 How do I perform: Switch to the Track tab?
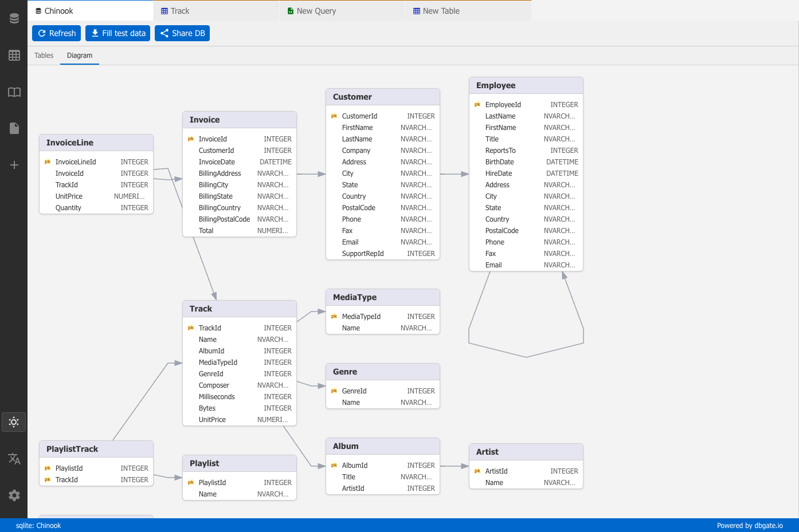(x=216, y=11)
